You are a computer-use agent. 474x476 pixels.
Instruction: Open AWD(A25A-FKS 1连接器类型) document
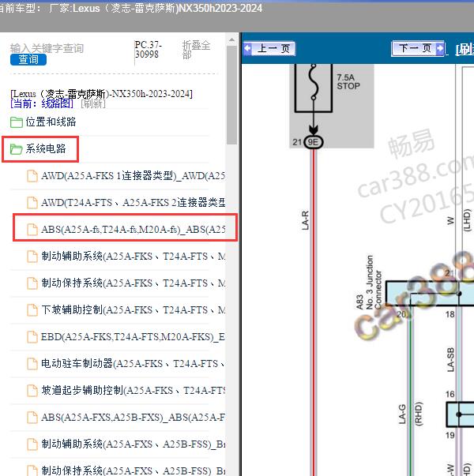coord(133,176)
